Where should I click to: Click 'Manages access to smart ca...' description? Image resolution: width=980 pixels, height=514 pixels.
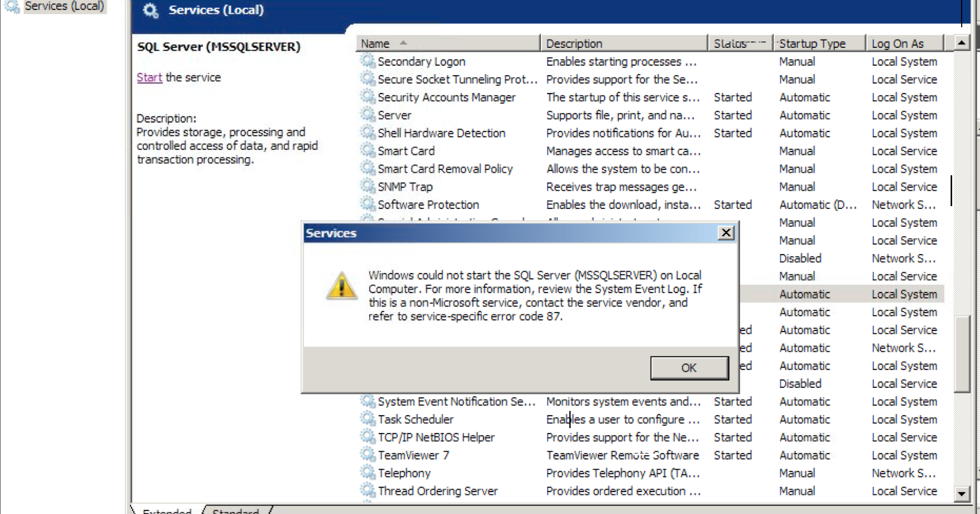pyautogui.click(x=623, y=151)
